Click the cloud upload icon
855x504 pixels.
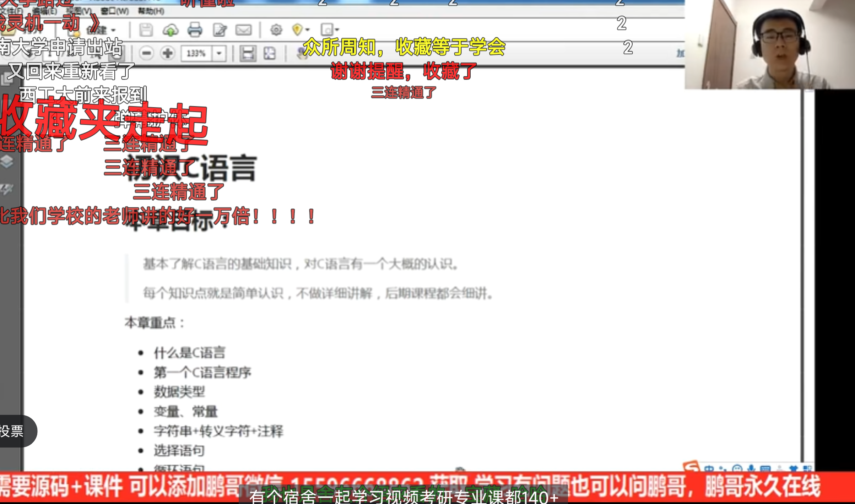point(170,30)
